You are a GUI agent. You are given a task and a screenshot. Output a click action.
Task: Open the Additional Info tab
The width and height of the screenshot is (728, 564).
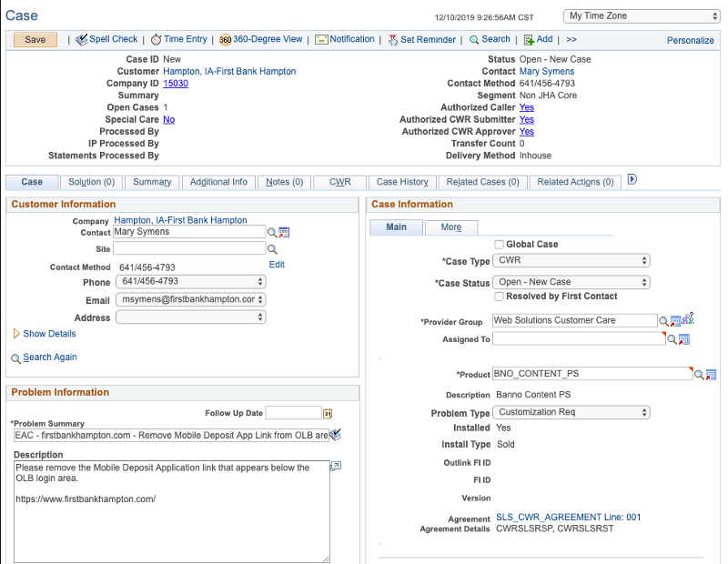pyautogui.click(x=218, y=182)
